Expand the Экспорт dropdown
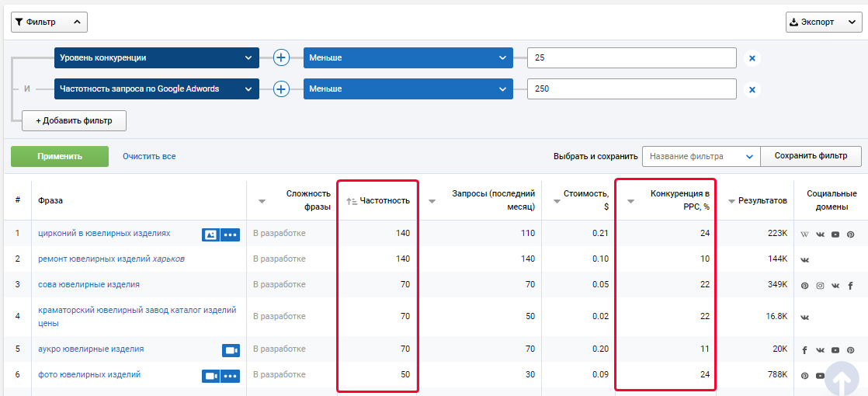Viewport: 868px width, 396px height. click(x=822, y=23)
